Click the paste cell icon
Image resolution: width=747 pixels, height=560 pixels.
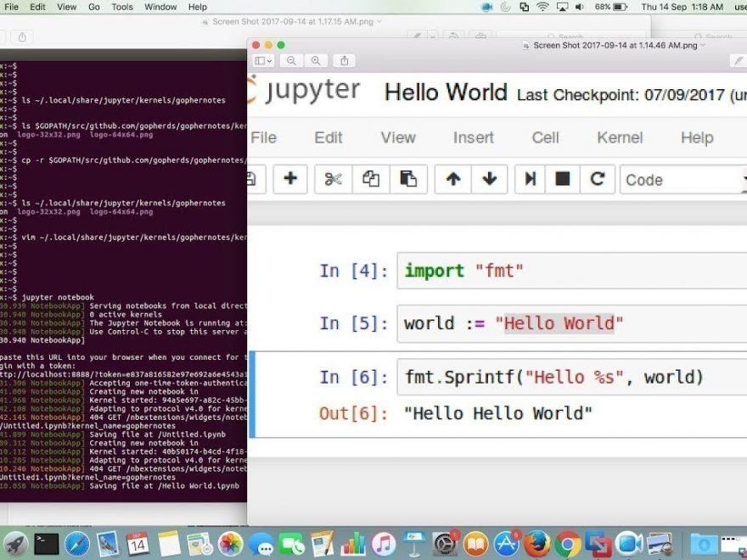pos(408,179)
